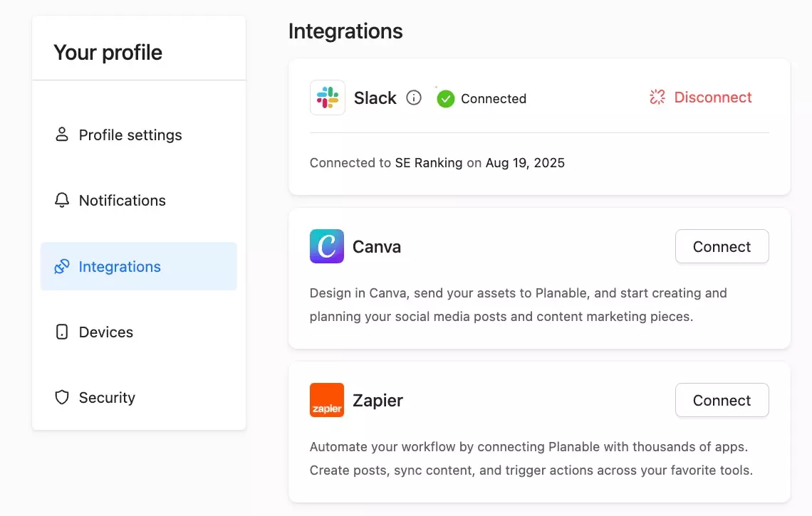
Task: Open Profile settings in the sidebar
Action: click(x=139, y=135)
